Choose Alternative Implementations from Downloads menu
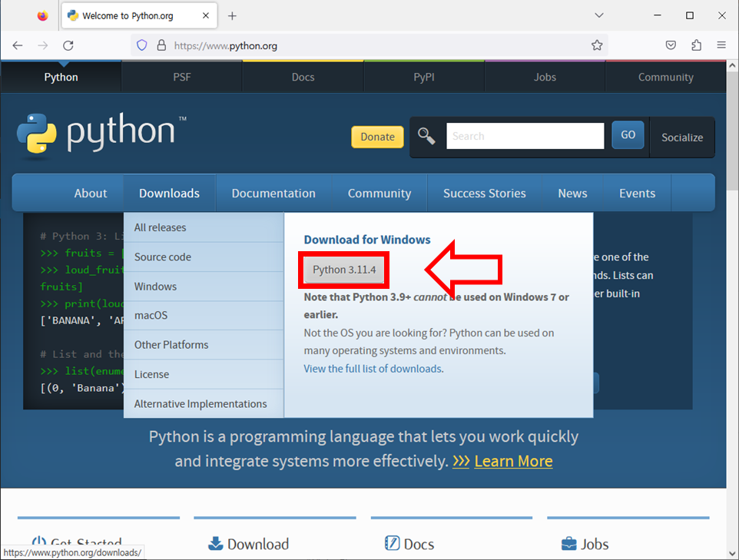 pos(204,404)
